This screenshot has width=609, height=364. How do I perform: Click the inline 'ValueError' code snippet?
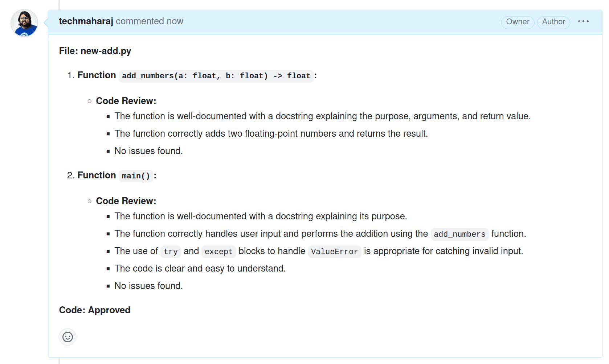(334, 252)
